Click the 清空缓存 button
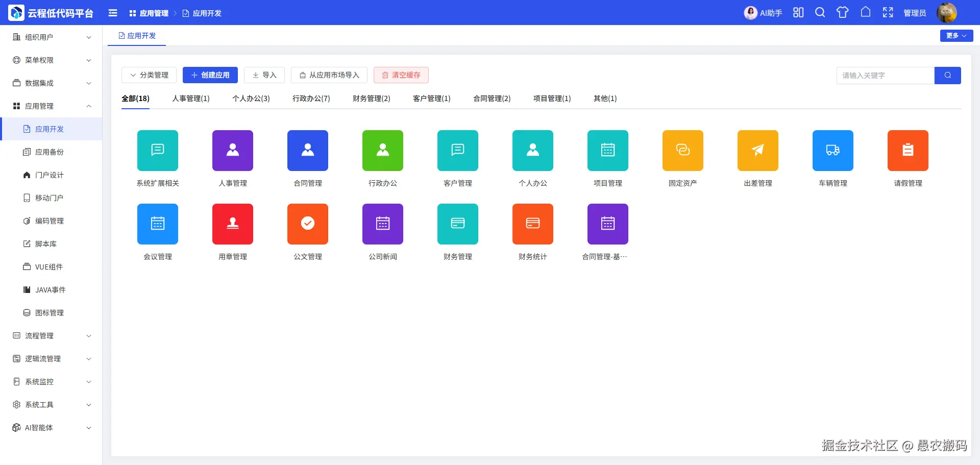Image resolution: width=980 pixels, height=465 pixels. click(401, 75)
